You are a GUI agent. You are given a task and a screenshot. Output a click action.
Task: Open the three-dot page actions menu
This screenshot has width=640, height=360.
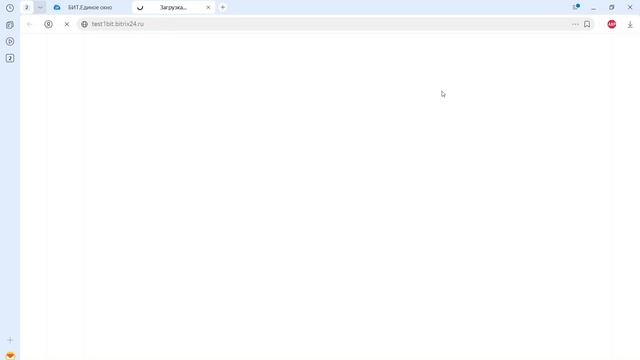pyautogui.click(x=575, y=24)
